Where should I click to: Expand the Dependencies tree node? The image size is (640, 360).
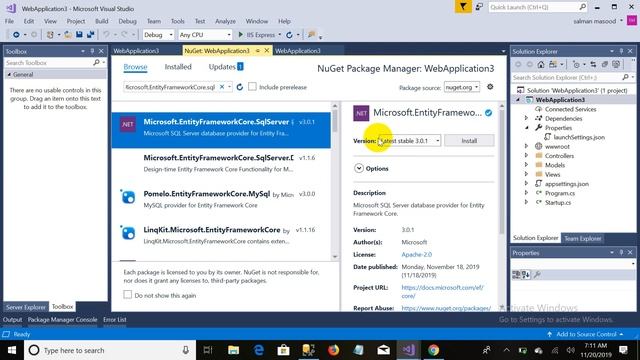click(526, 118)
